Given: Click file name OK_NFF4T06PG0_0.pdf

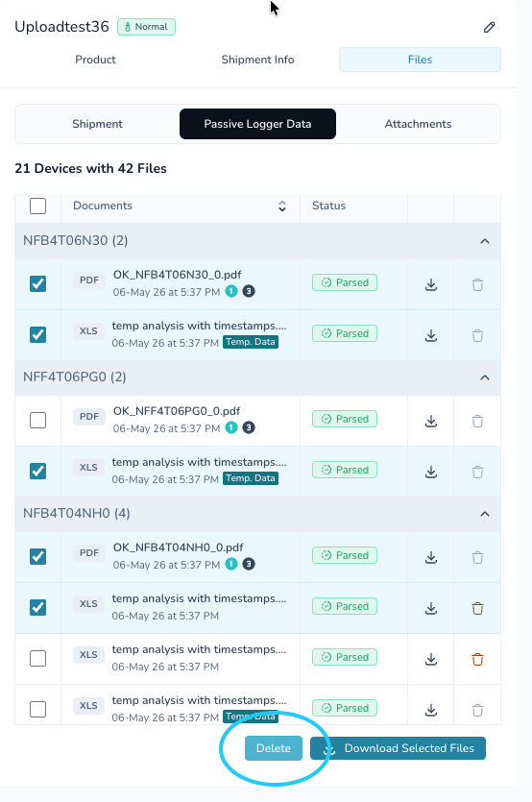Looking at the screenshot, I should tap(177, 411).
